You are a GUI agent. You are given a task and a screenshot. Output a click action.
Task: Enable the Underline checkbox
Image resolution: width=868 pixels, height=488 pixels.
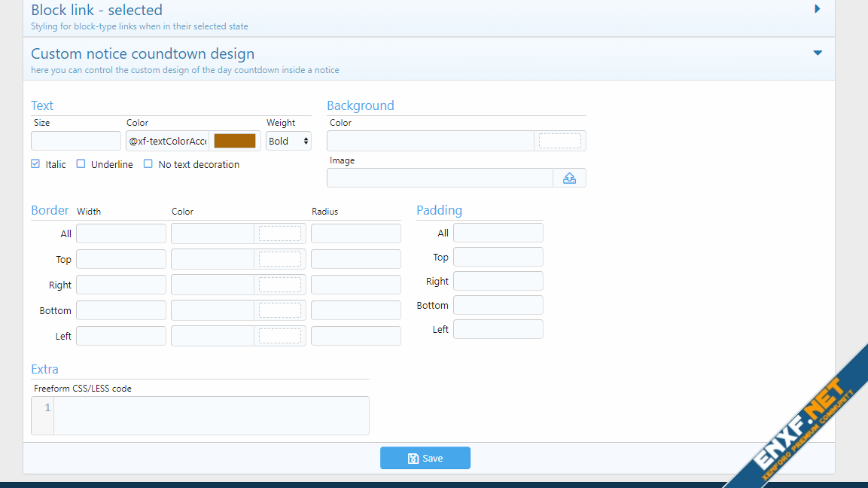(x=81, y=164)
